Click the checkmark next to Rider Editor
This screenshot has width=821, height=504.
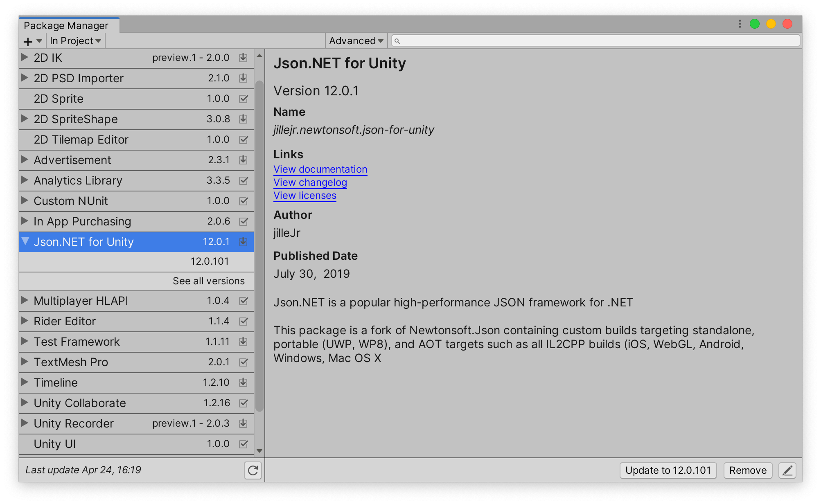click(243, 321)
